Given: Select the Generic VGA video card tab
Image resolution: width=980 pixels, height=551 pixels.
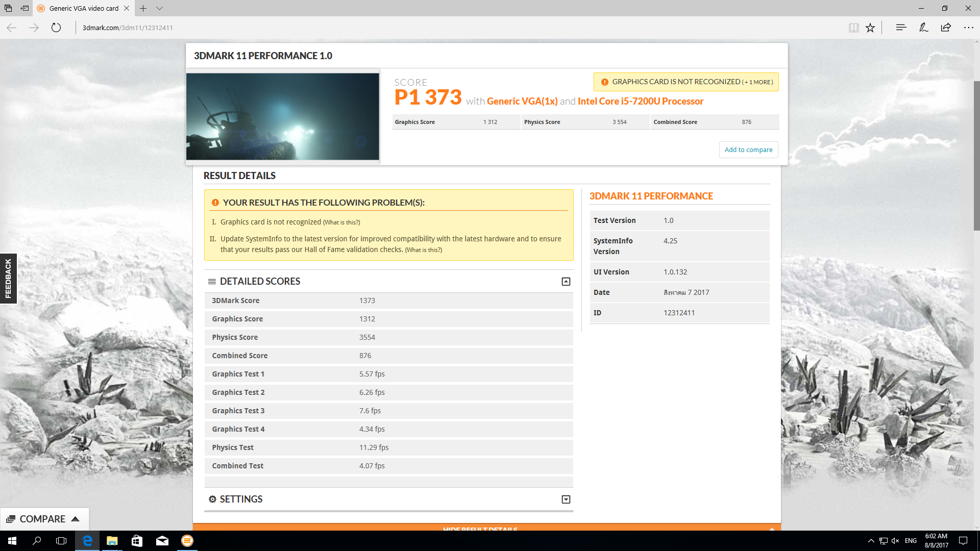Looking at the screenshot, I should click(x=82, y=8).
